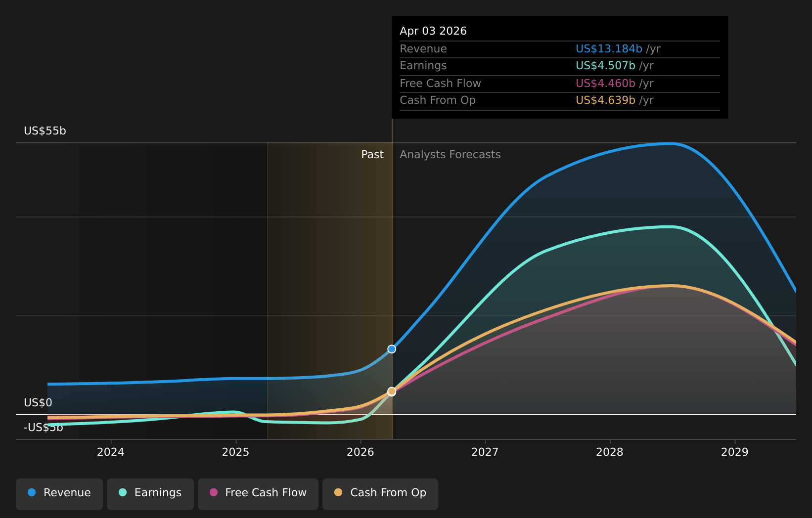The image size is (812, 518).
Task: Click the 'Earnings' row label in tooltip
Action: click(x=423, y=66)
